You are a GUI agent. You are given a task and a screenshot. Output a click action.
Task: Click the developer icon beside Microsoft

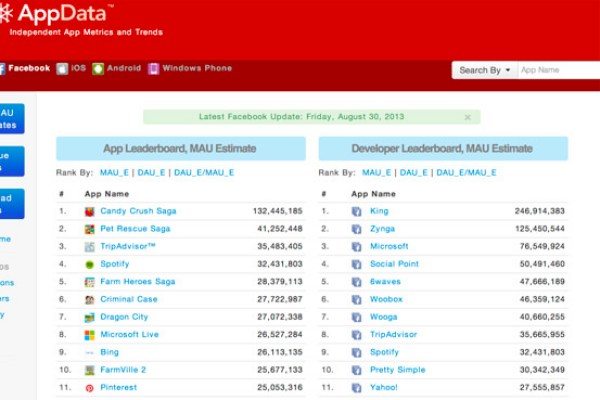[356, 247]
